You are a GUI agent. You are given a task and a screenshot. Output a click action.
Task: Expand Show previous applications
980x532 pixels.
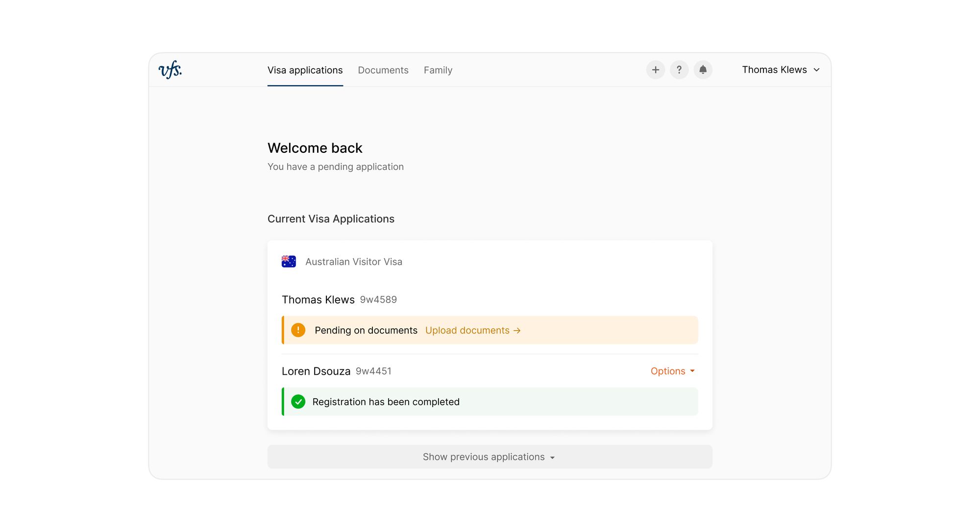point(489,457)
